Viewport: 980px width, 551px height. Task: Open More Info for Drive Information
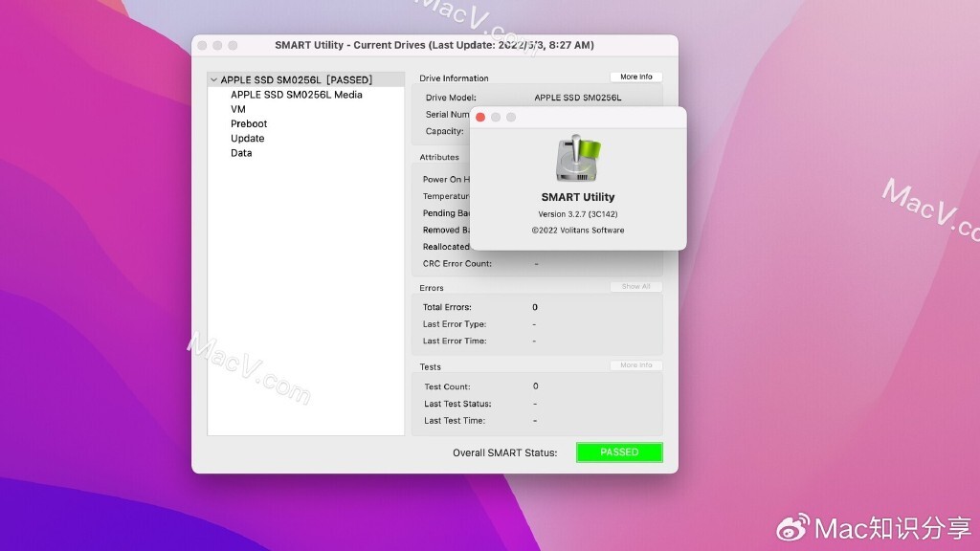click(635, 77)
